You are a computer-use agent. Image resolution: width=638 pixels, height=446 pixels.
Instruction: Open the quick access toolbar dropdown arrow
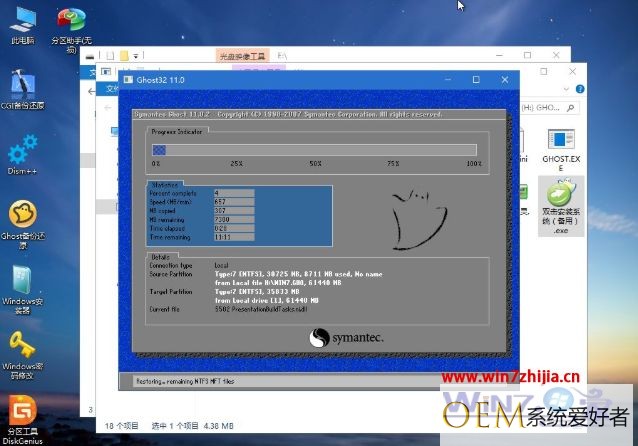click(x=135, y=55)
